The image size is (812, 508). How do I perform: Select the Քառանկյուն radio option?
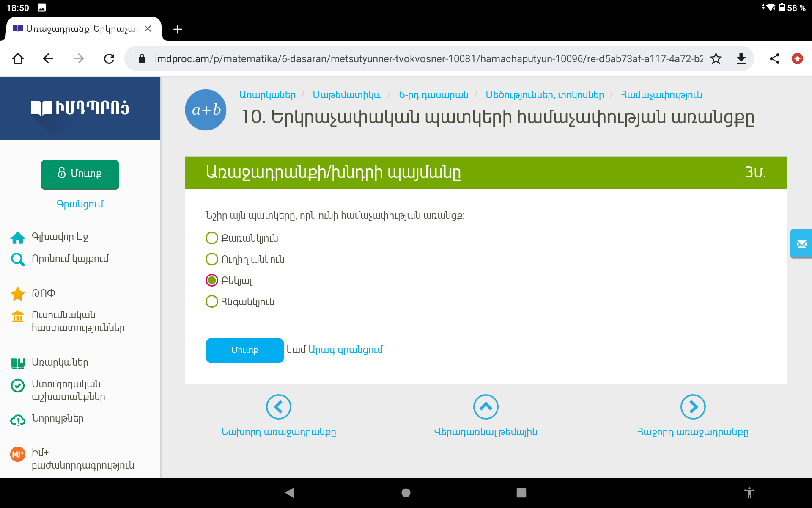tap(211, 238)
